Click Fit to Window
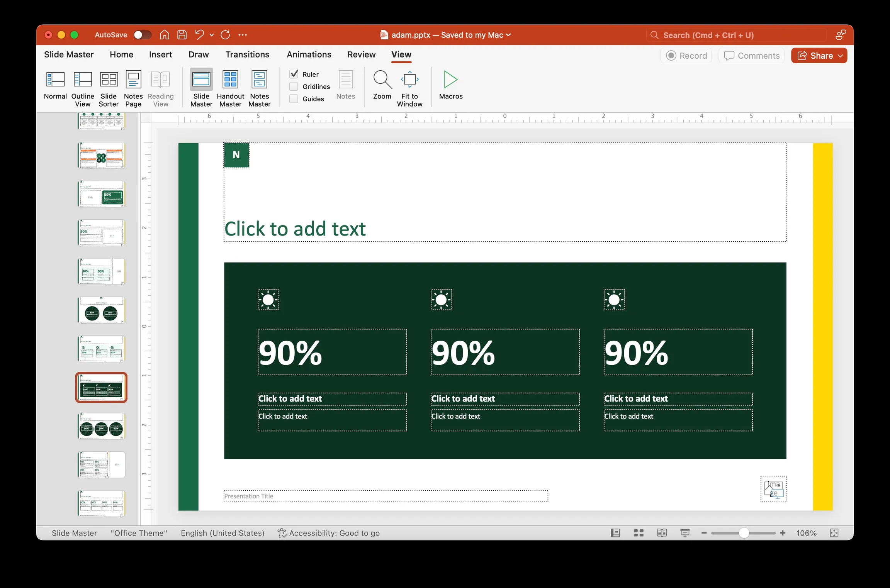890x588 pixels. (410, 89)
